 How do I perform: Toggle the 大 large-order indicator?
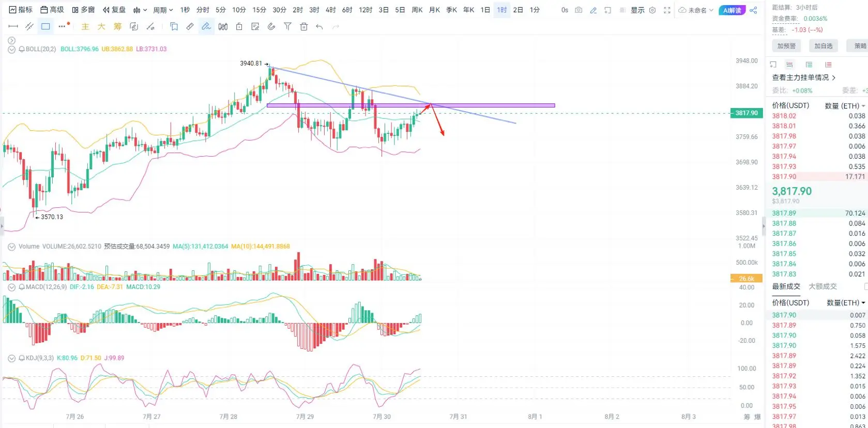point(101,26)
